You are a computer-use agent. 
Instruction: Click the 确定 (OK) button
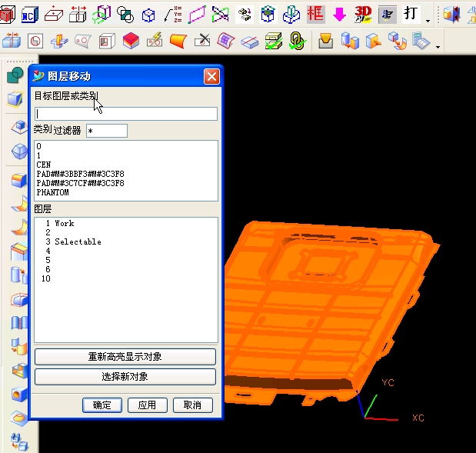(x=102, y=405)
